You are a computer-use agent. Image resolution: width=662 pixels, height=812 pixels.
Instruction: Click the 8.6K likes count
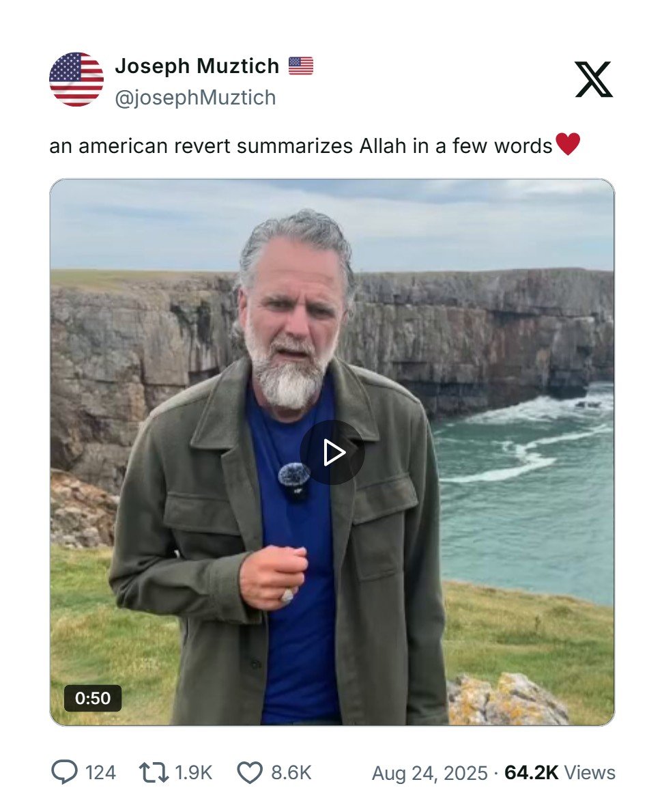(x=291, y=773)
